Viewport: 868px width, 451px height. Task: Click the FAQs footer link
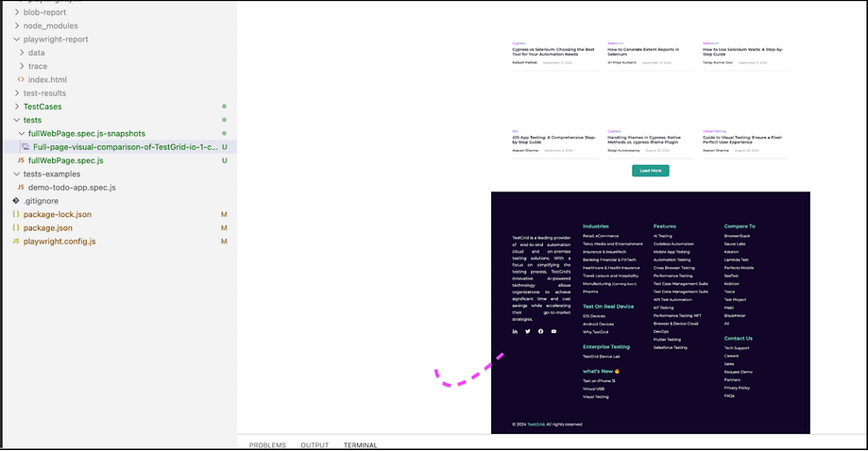tap(729, 395)
